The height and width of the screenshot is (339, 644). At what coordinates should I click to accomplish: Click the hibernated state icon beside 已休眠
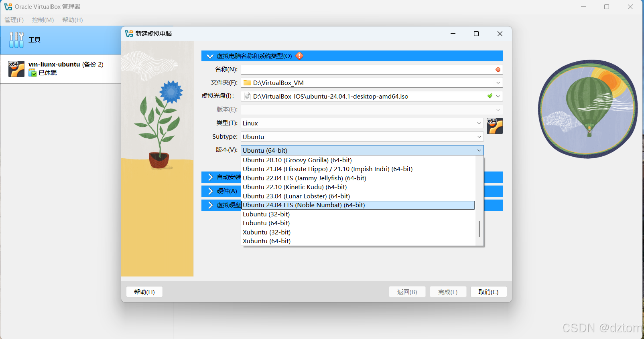click(33, 73)
